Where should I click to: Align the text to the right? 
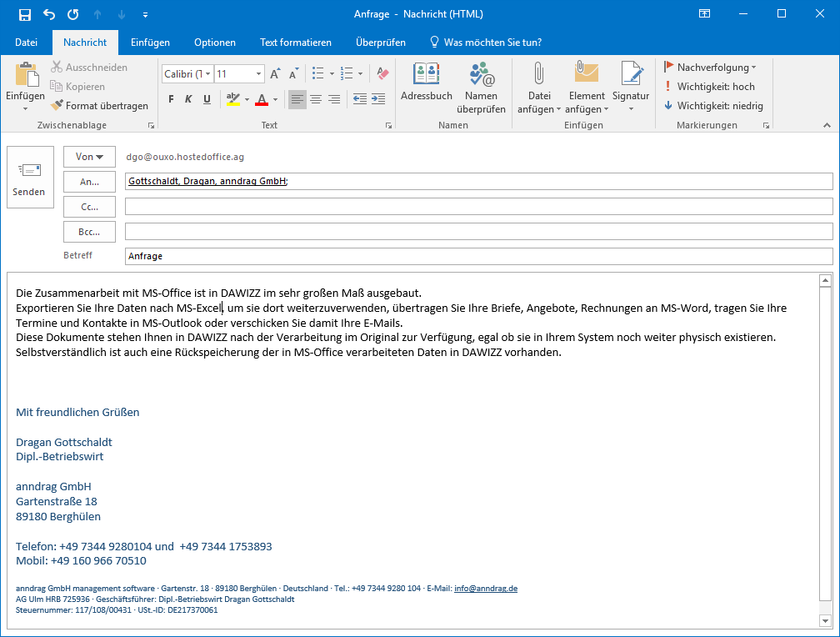(334, 99)
